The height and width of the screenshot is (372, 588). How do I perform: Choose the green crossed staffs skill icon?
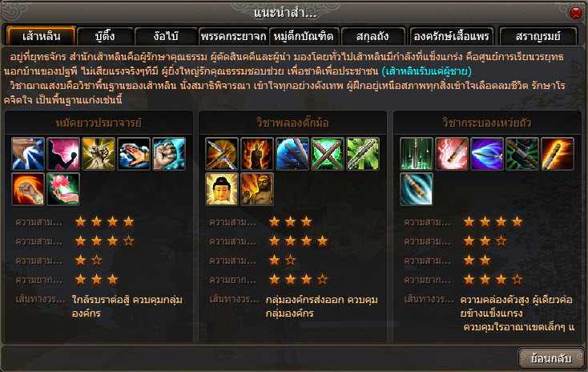(x=328, y=154)
